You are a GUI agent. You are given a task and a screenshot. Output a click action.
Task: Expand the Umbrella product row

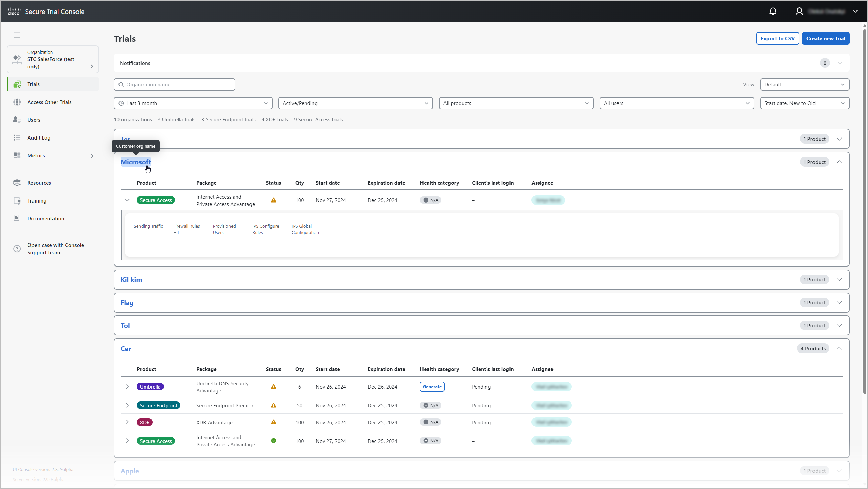pos(127,387)
